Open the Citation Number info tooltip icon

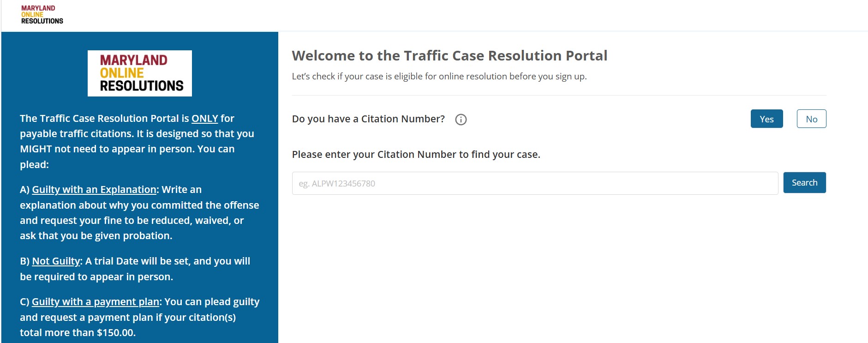point(461,120)
